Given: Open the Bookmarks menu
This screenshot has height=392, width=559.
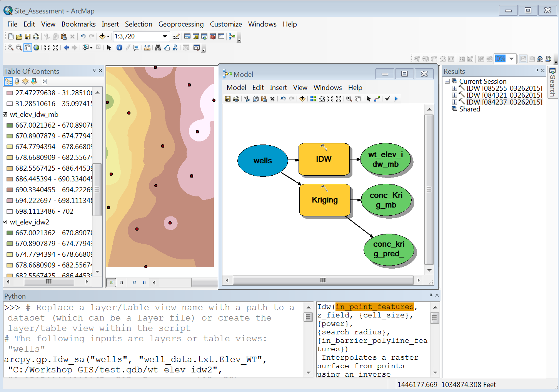Looking at the screenshot, I should click(78, 24).
